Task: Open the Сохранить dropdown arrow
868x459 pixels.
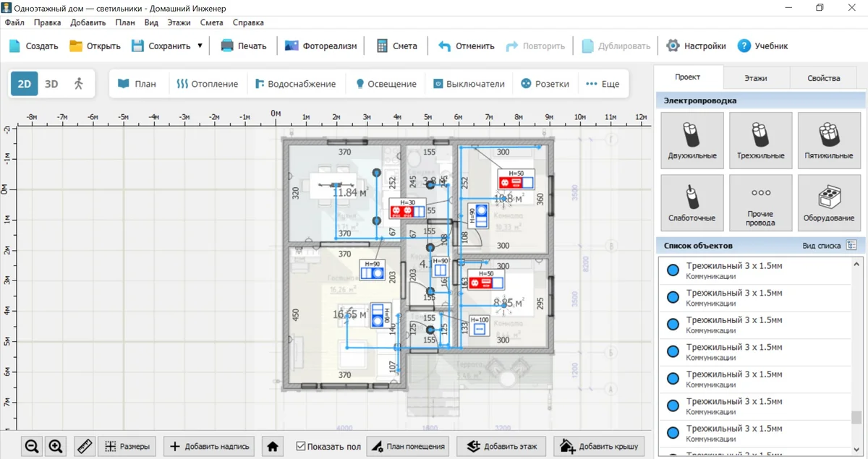Action: [200, 46]
